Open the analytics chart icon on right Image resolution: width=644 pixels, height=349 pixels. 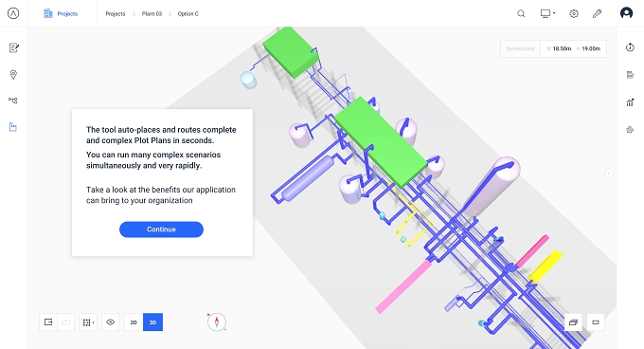tap(630, 102)
